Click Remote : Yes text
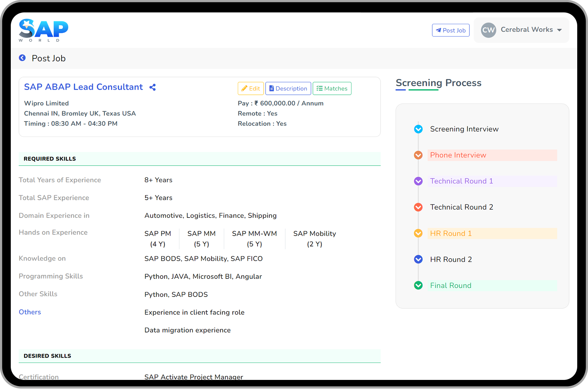 tap(257, 113)
